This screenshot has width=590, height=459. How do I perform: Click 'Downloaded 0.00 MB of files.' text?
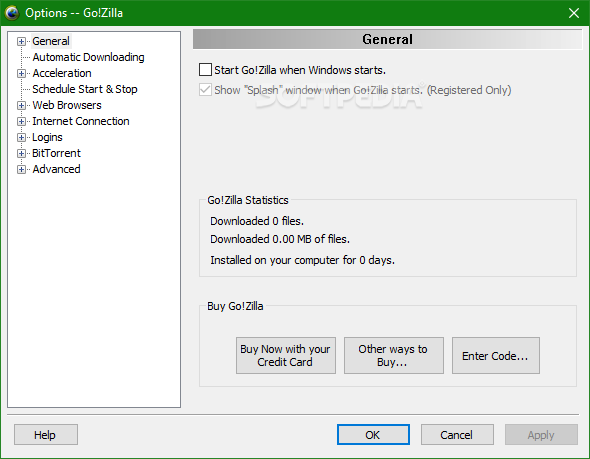(280, 239)
